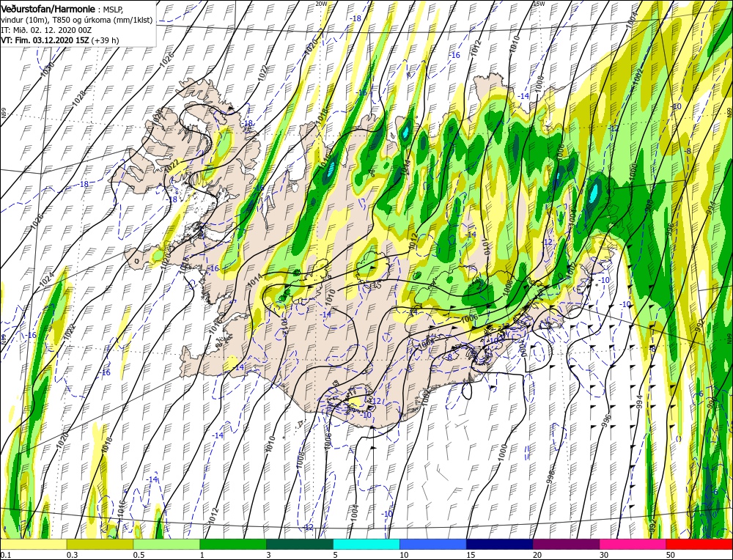
Task: Click the '15' legend scale value
Action: coord(471,555)
